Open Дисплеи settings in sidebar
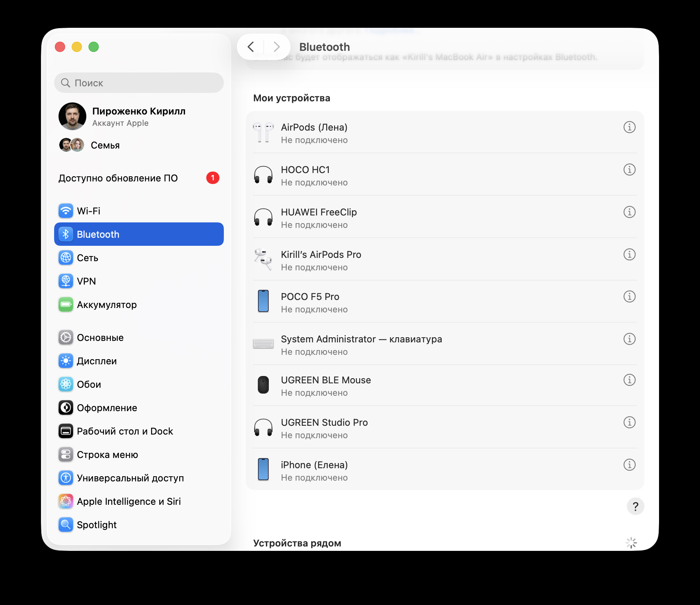This screenshot has height=605, width=700. tap(139, 361)
